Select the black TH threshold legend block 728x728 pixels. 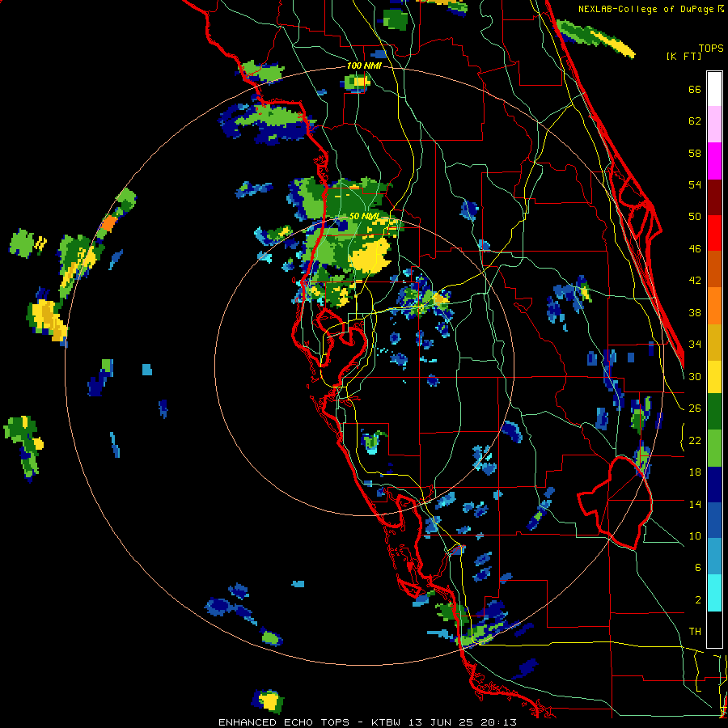click(x=714, y=629)
